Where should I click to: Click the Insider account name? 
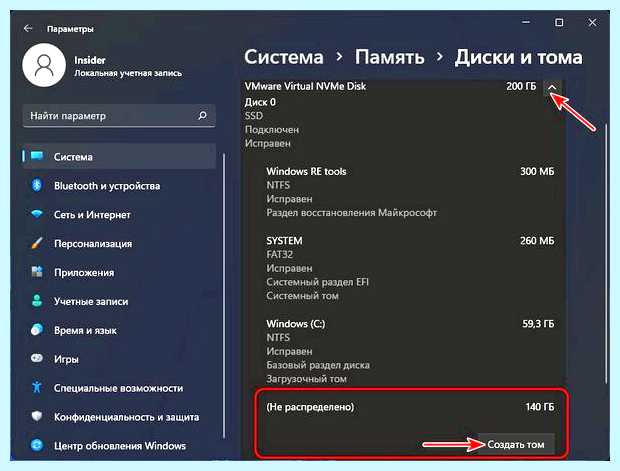pyautogui.click(x=90, y=60)
